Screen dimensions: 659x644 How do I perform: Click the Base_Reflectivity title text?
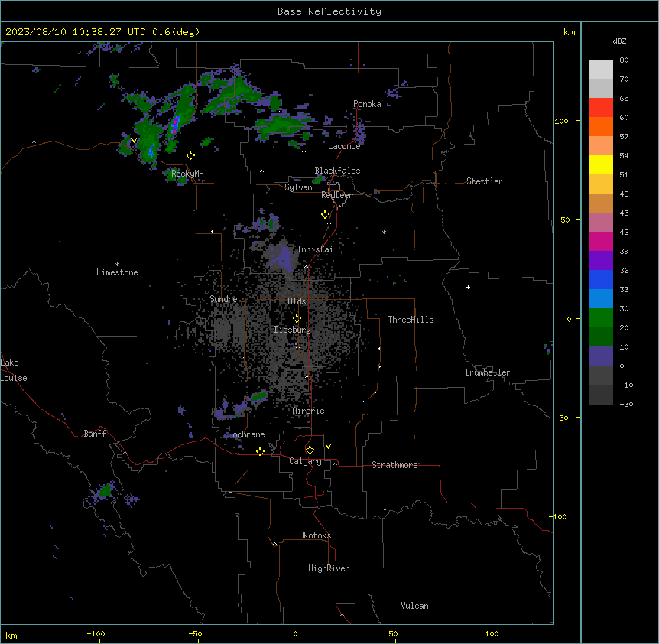[329, 11]
